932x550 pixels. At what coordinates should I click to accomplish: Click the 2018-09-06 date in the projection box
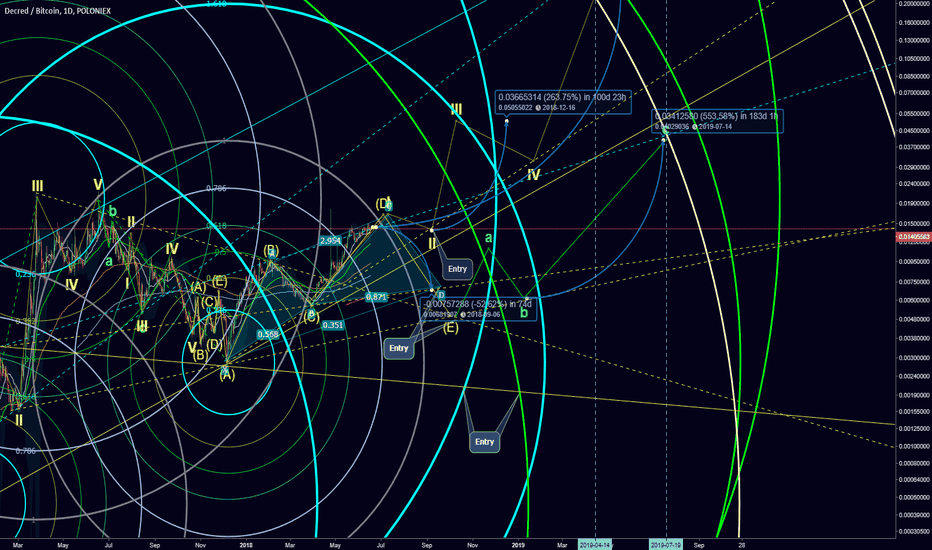(483, 314)
